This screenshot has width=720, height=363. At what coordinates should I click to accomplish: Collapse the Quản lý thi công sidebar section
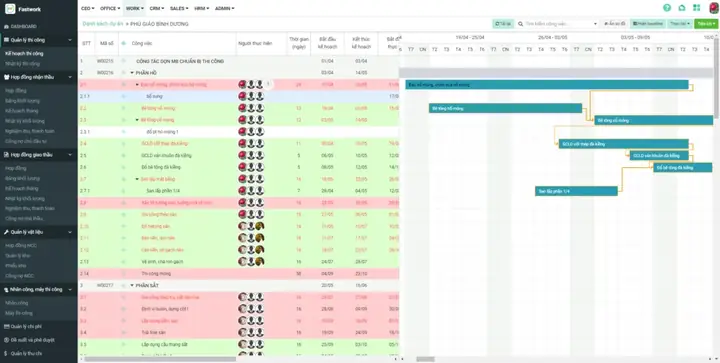coord(70,40)
